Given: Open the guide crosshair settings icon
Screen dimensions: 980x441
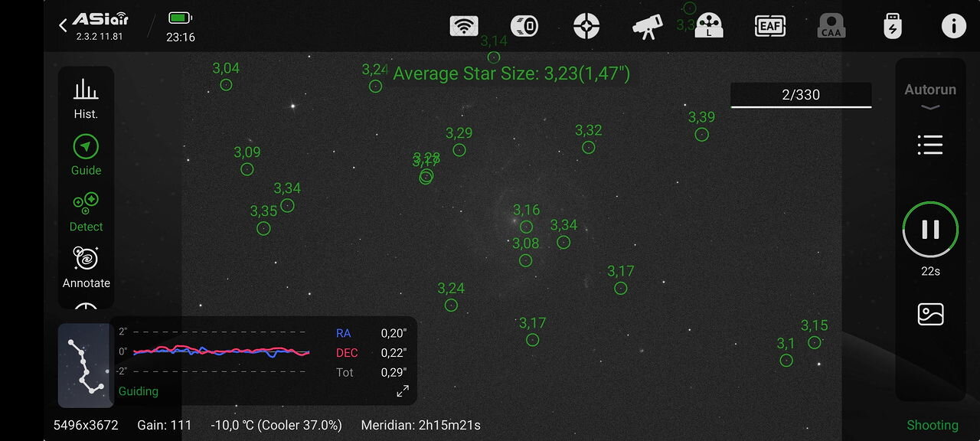Looking at the screenshot, I should pyautogui.click(x=586, y=26).
